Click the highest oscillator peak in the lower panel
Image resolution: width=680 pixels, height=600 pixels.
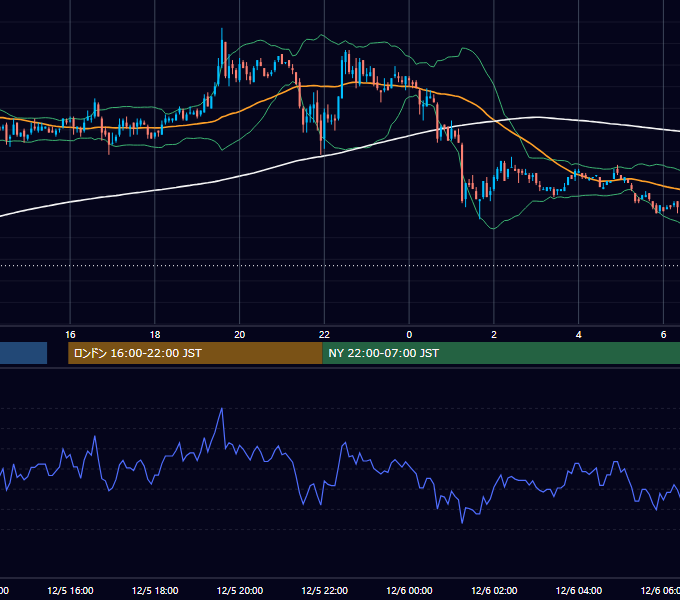(222, 409)
